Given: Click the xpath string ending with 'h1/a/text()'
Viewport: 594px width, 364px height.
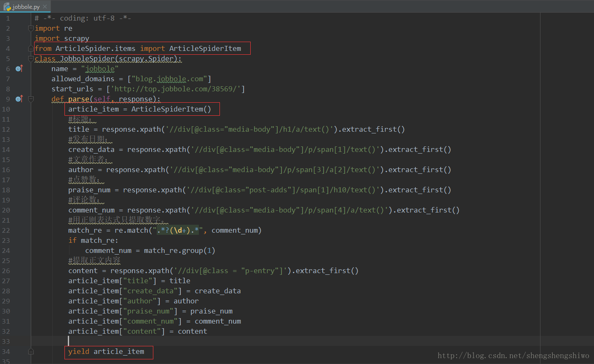Looking at the screenshot, I should click(x=249, y=129).
